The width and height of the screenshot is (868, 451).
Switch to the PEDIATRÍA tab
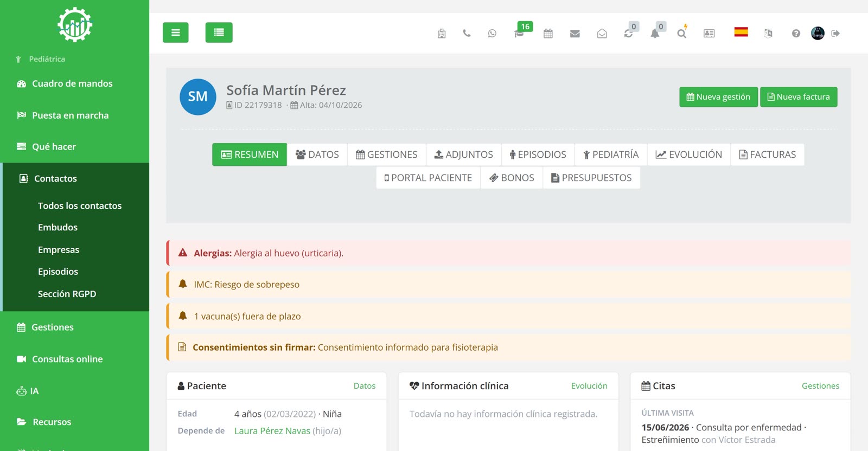(x=611, y=154)
